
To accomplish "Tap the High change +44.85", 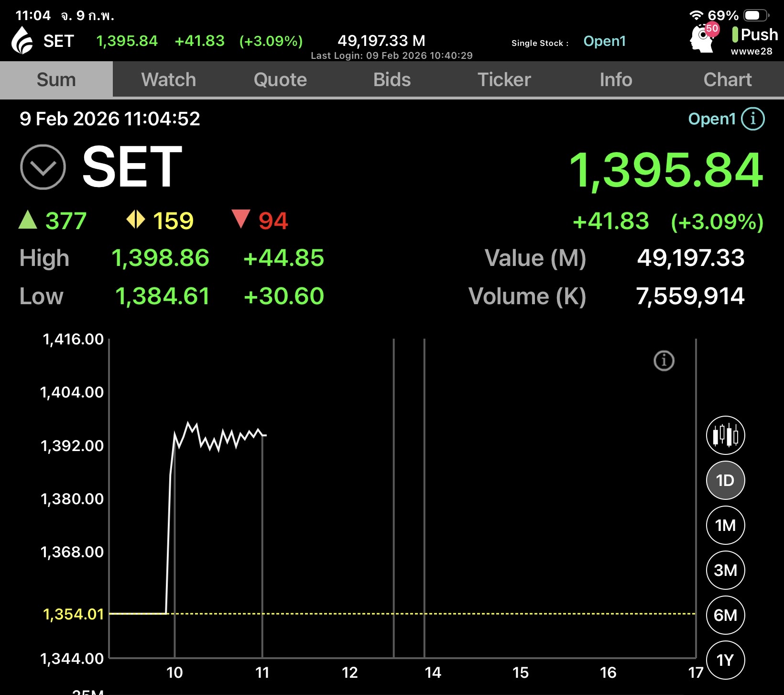I will (283, 258).
